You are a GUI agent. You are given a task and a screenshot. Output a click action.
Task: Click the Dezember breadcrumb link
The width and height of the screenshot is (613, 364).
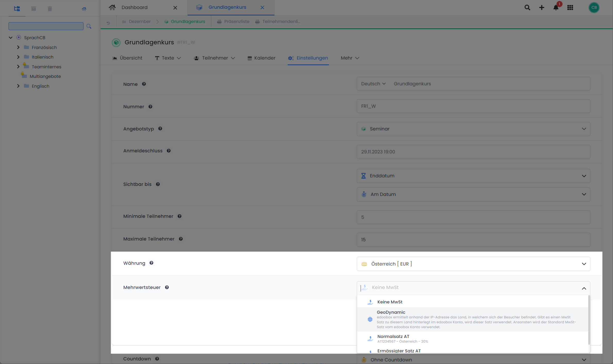pos(139,21)
